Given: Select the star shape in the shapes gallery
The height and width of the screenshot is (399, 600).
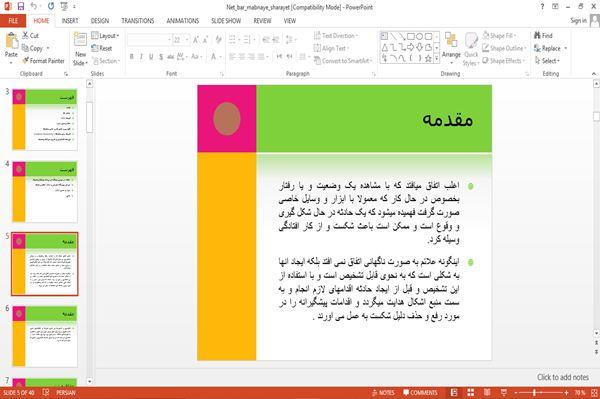Looking at the screenshot, I should pyautogui.click(x=428, y=59).
